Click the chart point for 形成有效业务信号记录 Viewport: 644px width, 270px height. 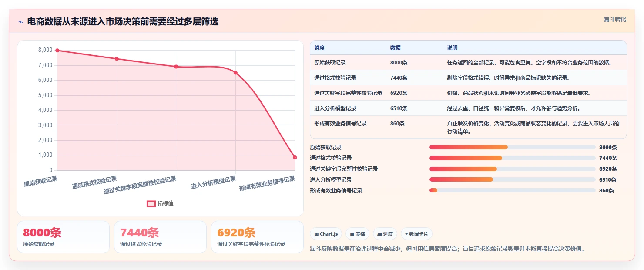click(x=295, y=157)
